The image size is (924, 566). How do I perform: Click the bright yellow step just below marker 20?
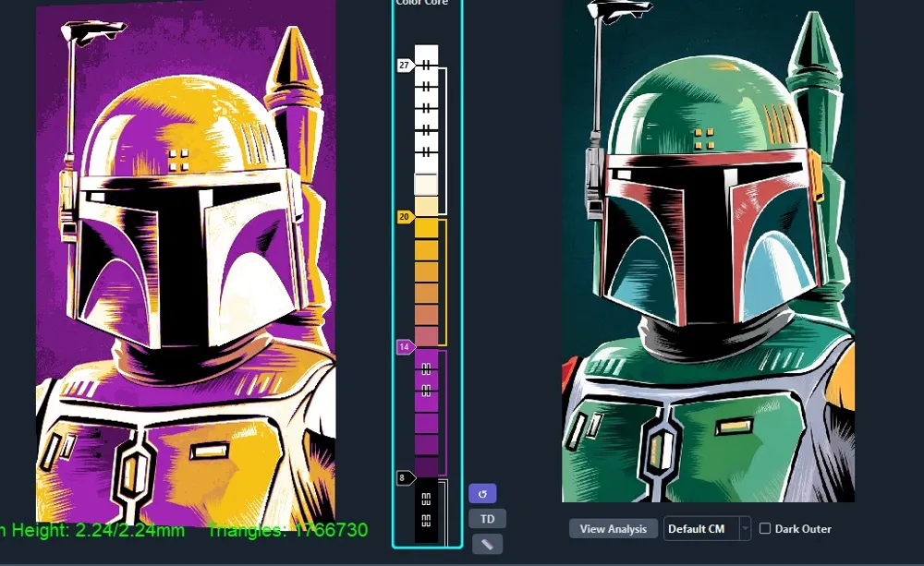[x=426, y=228]
